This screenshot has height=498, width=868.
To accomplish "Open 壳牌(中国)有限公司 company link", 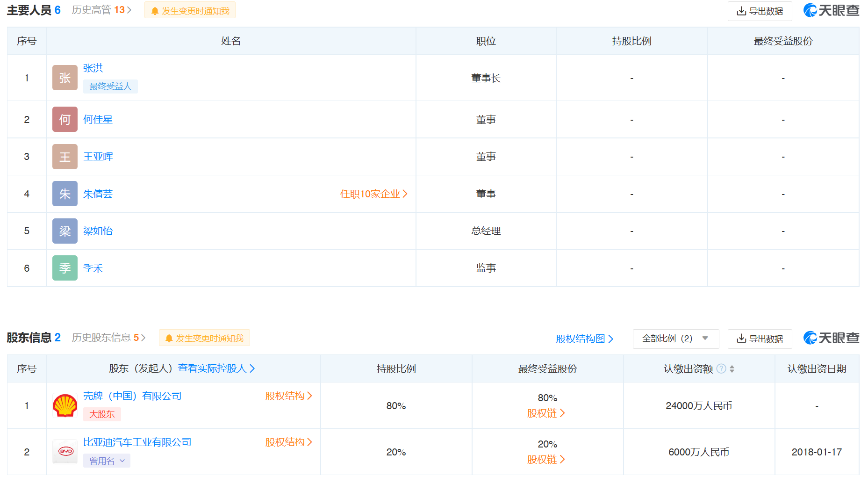I will (x=132, y=396).
